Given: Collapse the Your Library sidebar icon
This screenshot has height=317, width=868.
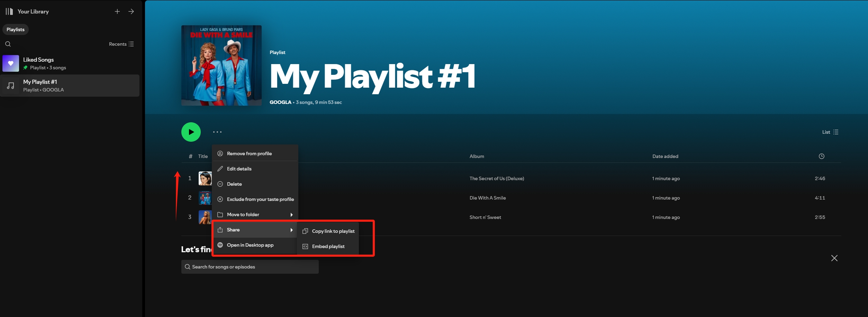Looking at the screenshot, I should pos(9,11).
